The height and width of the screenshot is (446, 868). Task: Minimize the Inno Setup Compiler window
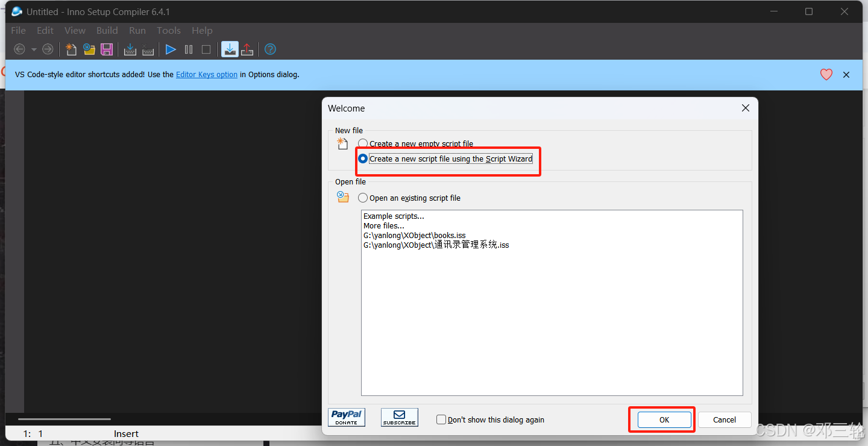pyautogui.click(x=773, y=11)
